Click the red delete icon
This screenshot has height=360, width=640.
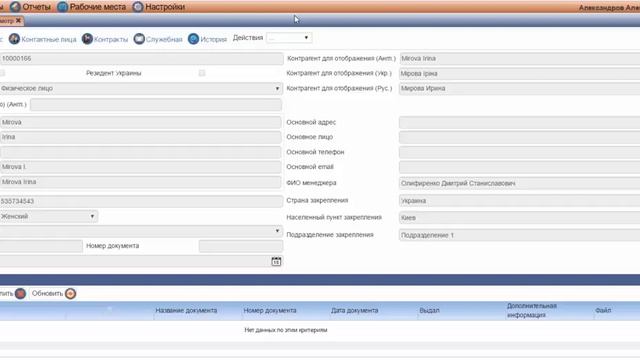(x=20, y=293)
